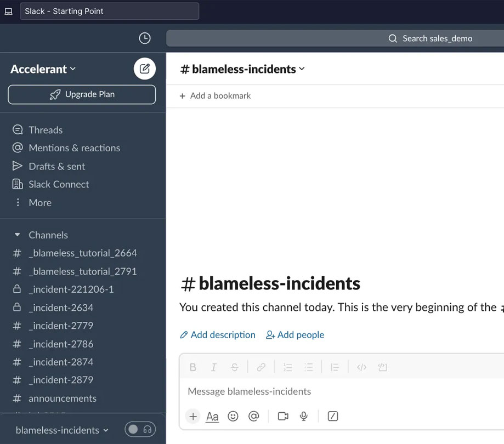Open the emoji picker

point(233,417)
